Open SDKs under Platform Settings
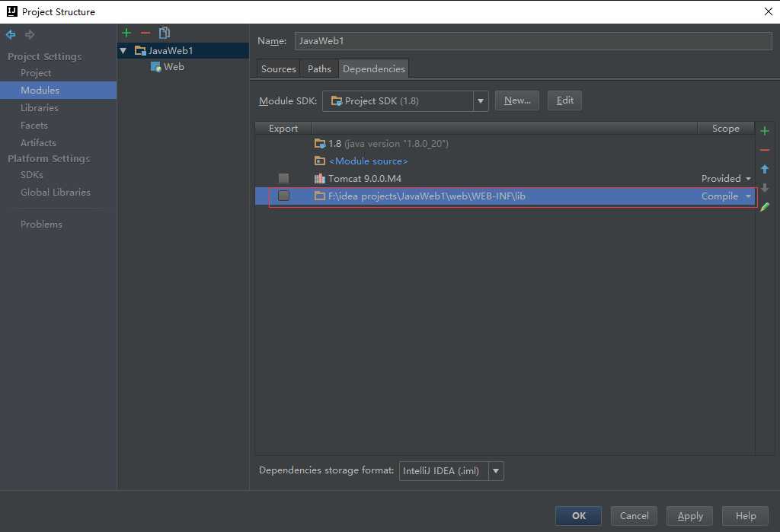The width and height of the screenshot is (780, 532). (x=32, y=175)
